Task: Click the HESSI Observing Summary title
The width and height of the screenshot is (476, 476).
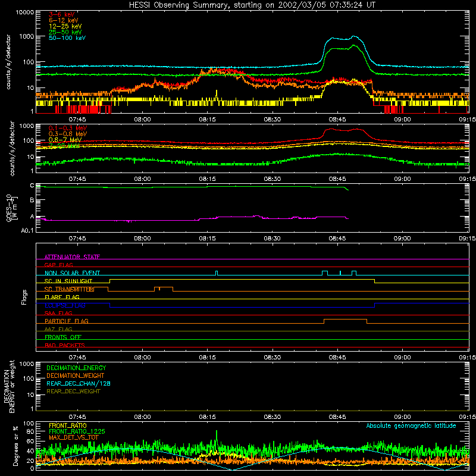Action: pyautogui.click(x=252, y=5)
